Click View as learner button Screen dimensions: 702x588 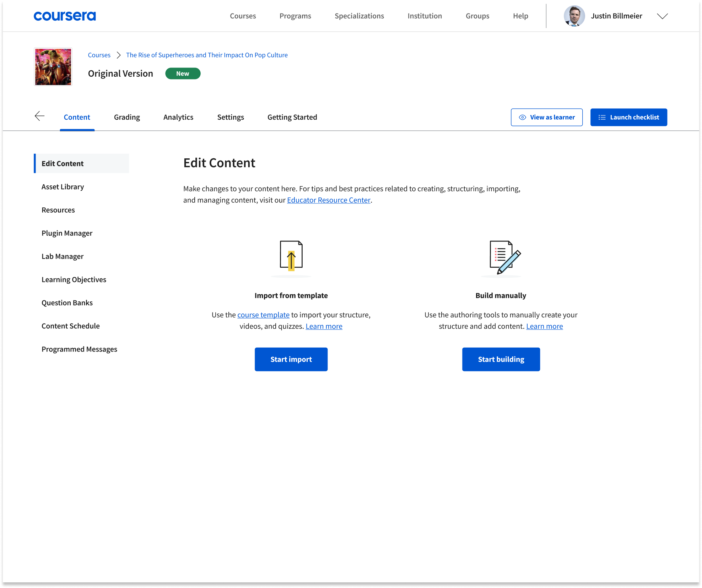[x=546, y=117]
